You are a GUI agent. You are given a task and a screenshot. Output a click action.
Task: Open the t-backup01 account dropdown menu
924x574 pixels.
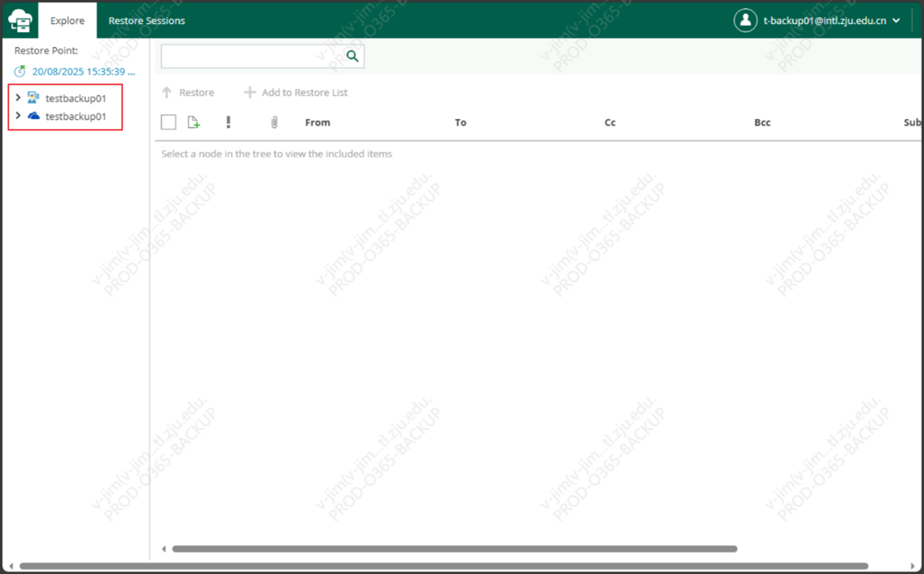coord(896,21)
